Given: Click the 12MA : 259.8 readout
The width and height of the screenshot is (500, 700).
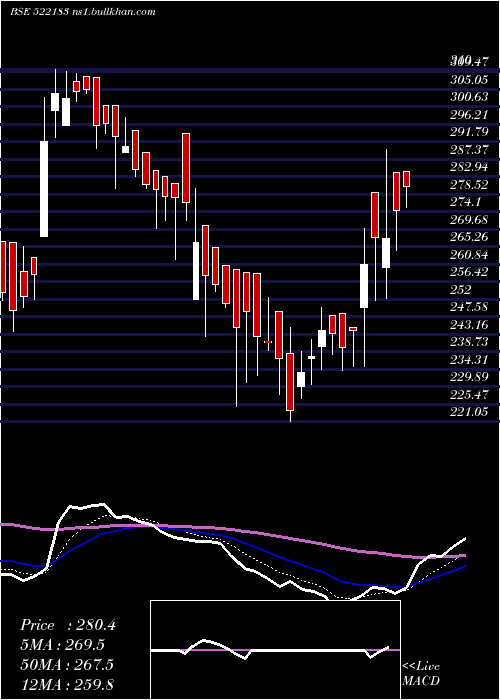Looking at the screenshot, I should pyautogui.click(x=67, y=684).
